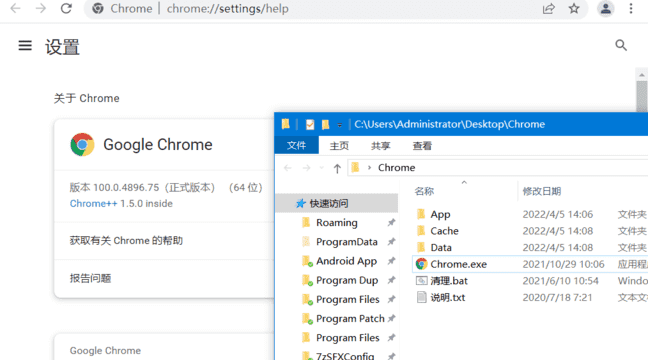Switch to the 查看 ribbon tab

422,146
